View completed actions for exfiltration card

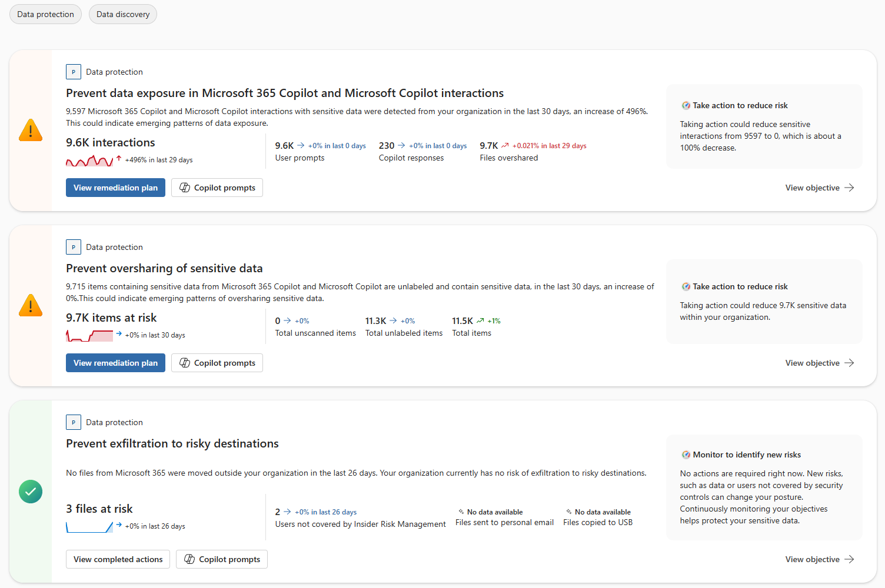coord(118,559)
